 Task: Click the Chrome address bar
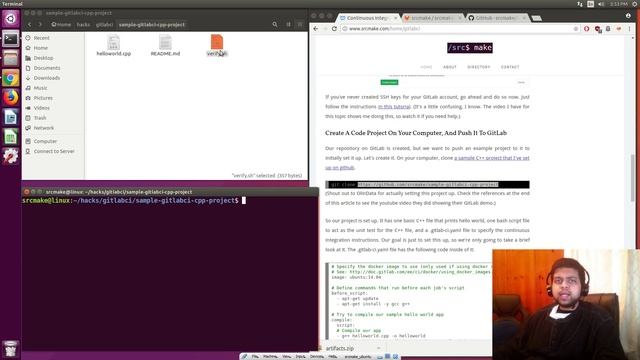(x=457, y=29)
